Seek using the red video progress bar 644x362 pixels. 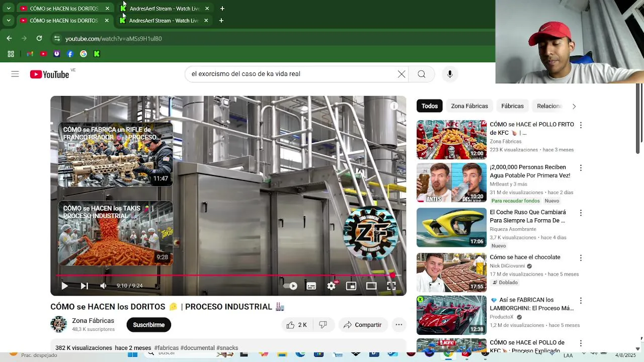click(228, 276)
